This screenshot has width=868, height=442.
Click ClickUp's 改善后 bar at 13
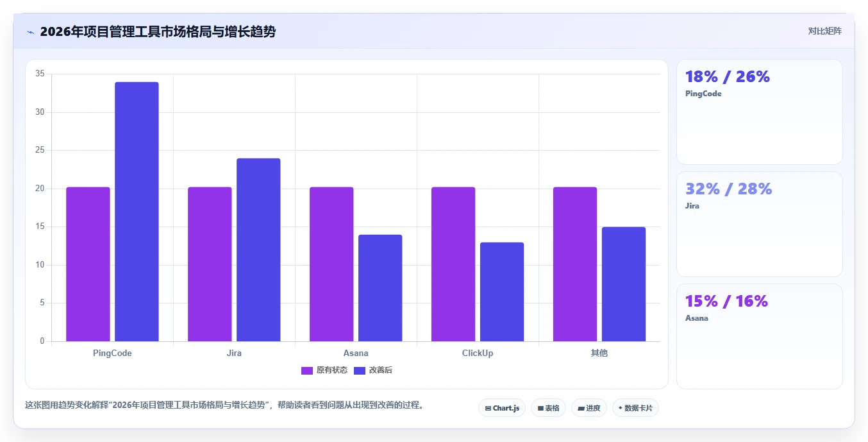502,292
